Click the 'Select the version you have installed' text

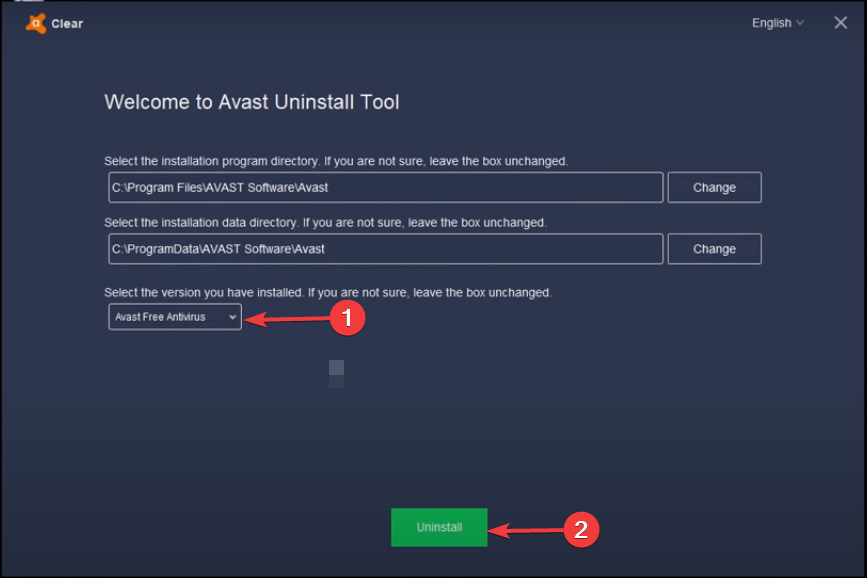203,293
